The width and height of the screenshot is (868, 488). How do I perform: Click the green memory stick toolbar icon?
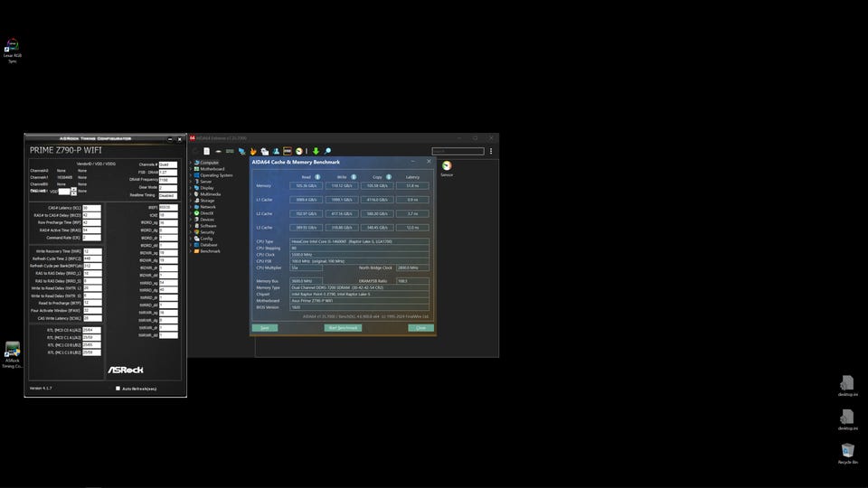pos(230,151)
